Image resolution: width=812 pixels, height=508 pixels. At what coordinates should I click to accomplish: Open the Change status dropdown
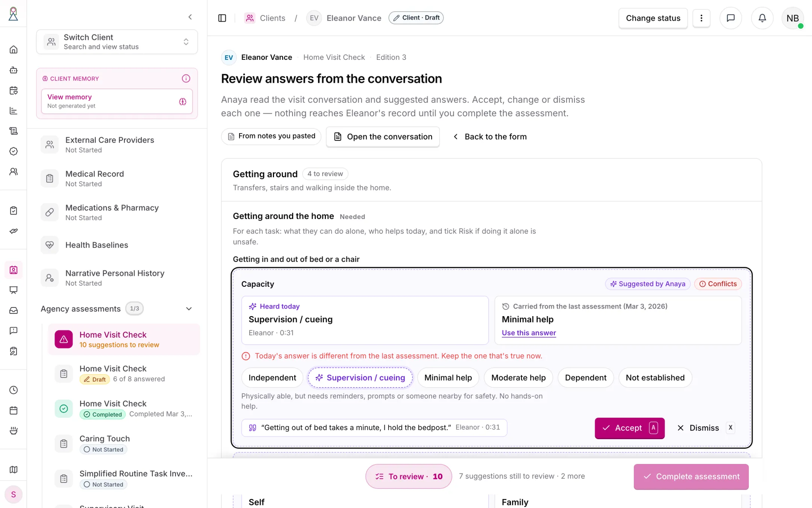(653, 18)
